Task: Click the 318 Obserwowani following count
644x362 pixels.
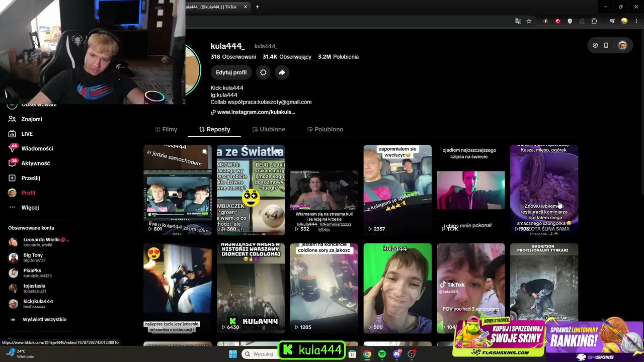Action: tap(233, 57)
